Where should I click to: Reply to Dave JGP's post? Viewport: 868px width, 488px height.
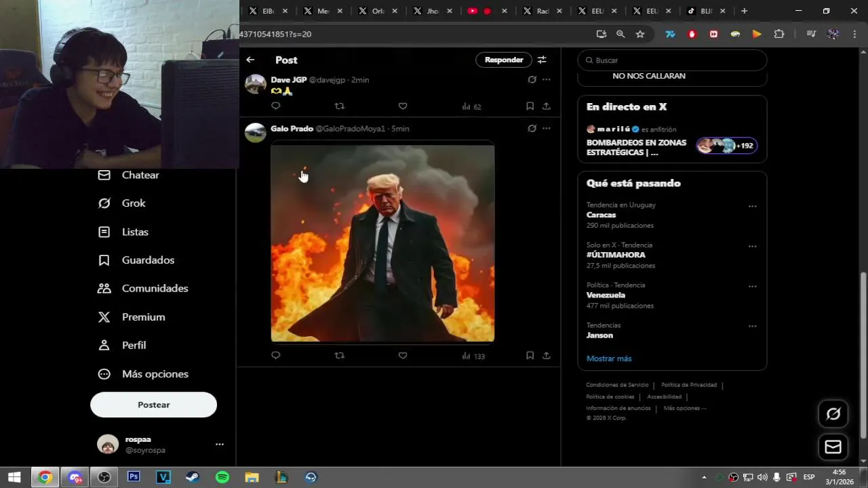[x=275, y=106]
